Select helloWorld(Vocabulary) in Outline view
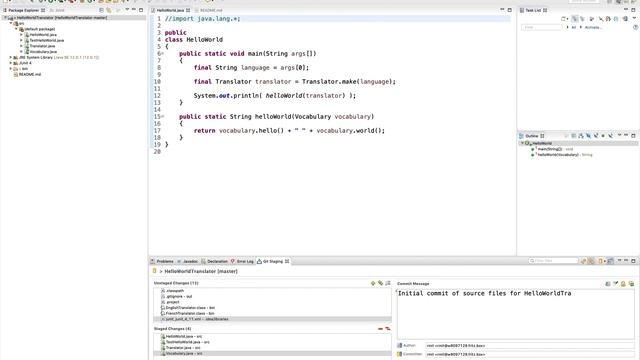This screenshot has width=640, height=360. click(x=561, y=155)
